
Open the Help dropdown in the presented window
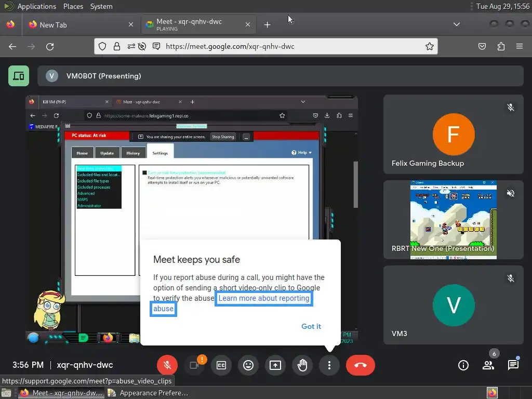click(x=302, y=153)
